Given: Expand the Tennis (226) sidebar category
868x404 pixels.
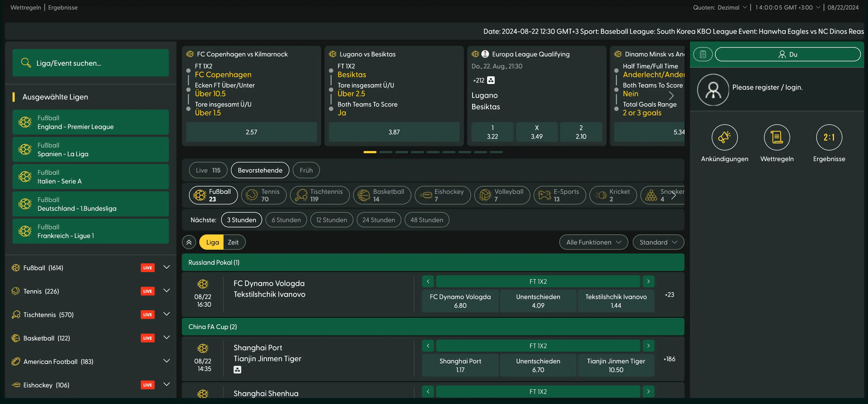Looking at the screenshot, I should click(166, 291).
